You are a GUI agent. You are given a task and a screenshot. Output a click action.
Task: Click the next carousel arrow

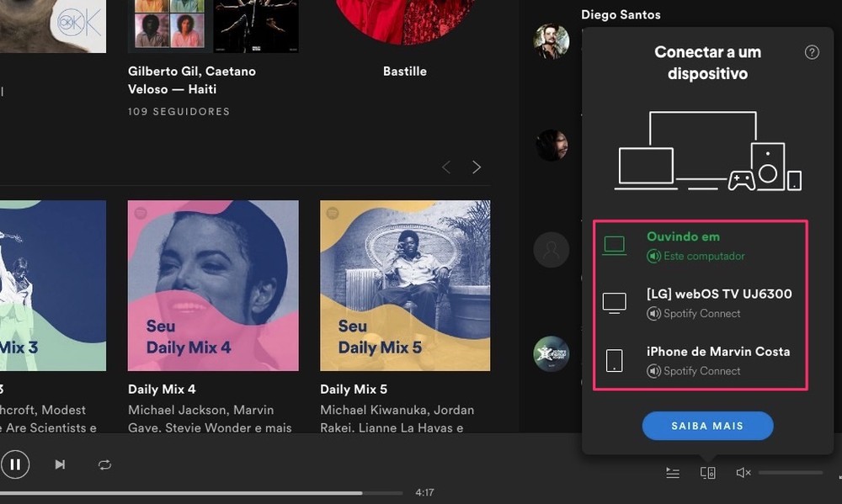point(477,167)
